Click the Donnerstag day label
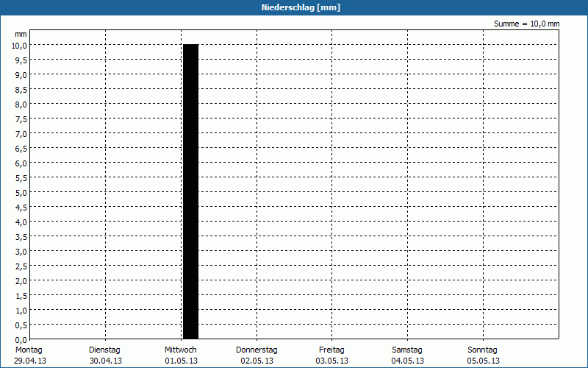 257,350
